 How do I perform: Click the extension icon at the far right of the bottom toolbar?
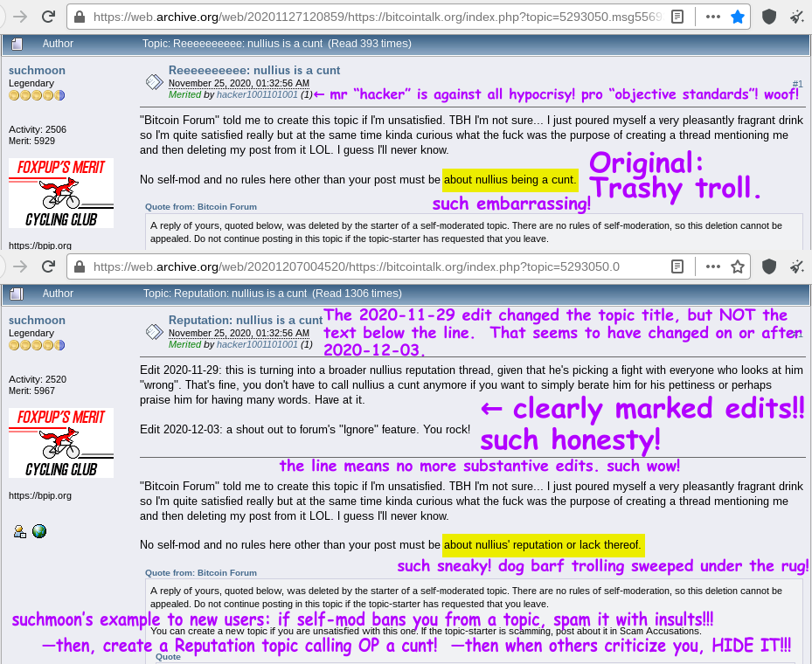[x=796, y=267]
